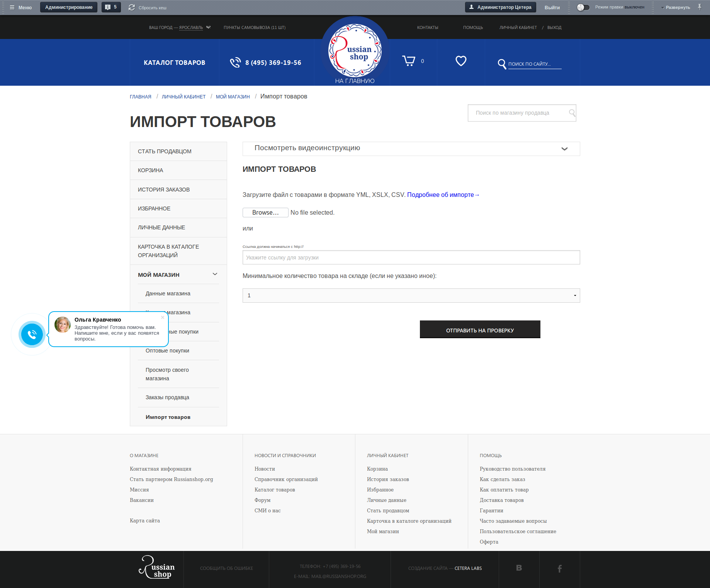Click the phone handset icon near the number
710x588 pixels.
235,62
